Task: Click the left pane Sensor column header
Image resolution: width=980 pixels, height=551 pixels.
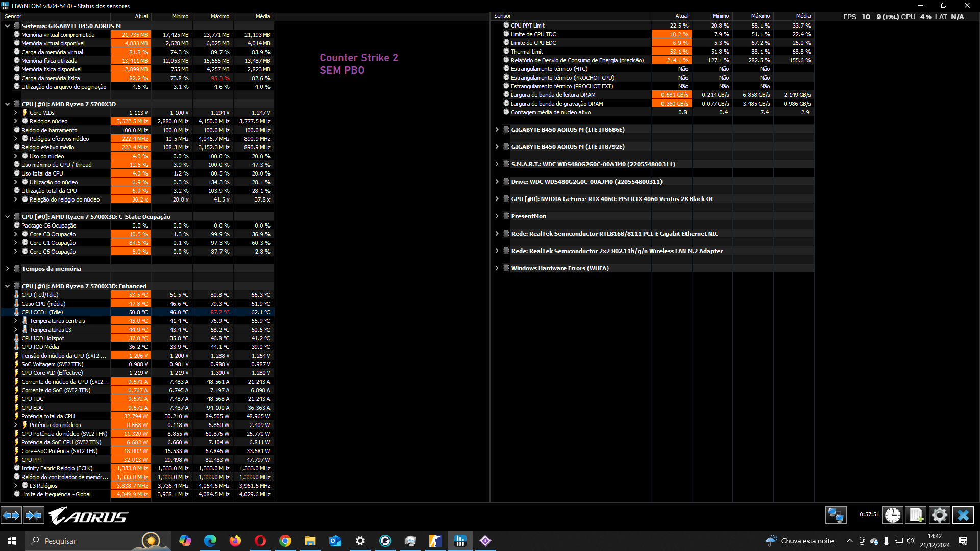Action: click(x=55, y=16)
